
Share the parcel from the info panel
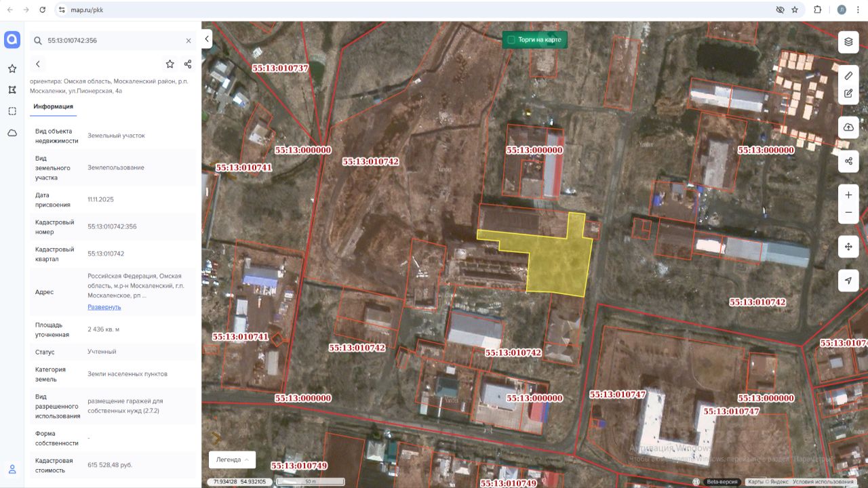click(x=188, y=64)
